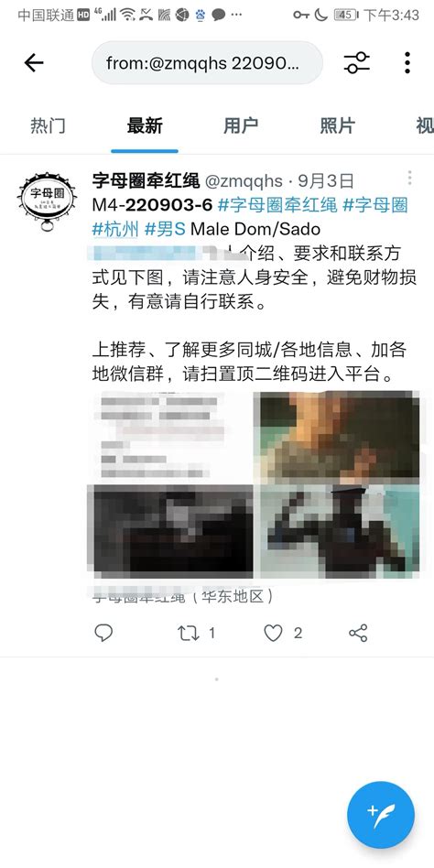Screen dimensions: 434x868
Task: Open the #男S hashtag link
Action: (165, 229)
